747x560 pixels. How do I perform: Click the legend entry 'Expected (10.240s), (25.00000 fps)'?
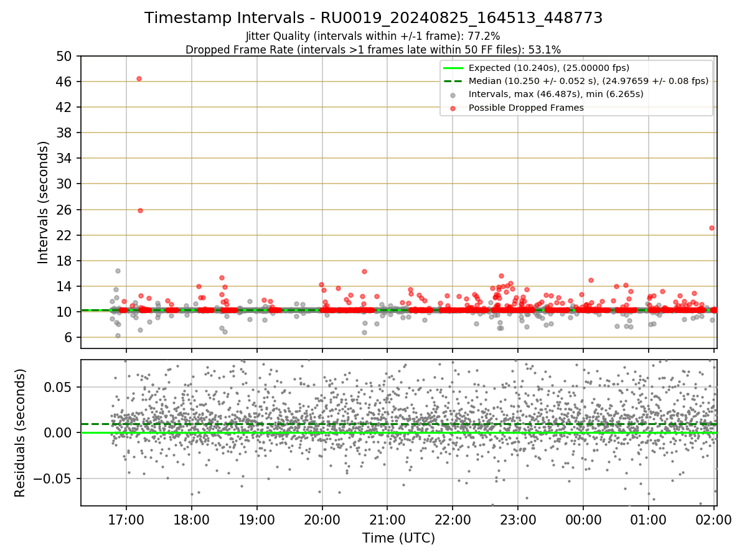548,68
